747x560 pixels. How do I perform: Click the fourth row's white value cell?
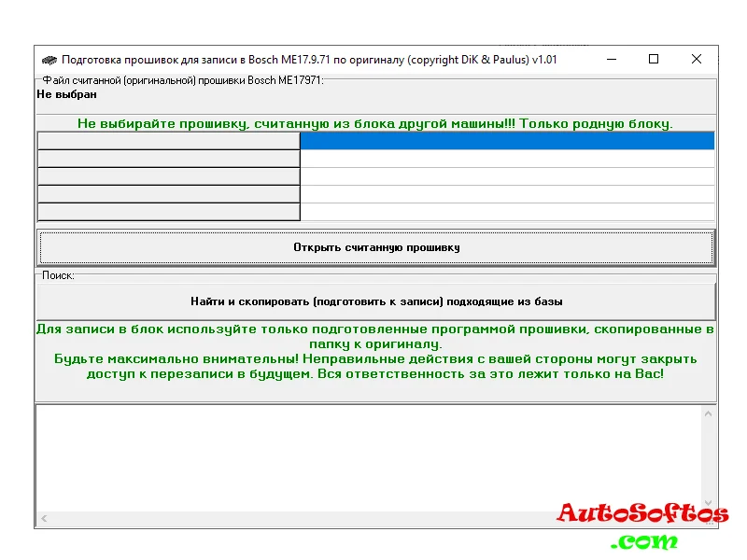507,194
